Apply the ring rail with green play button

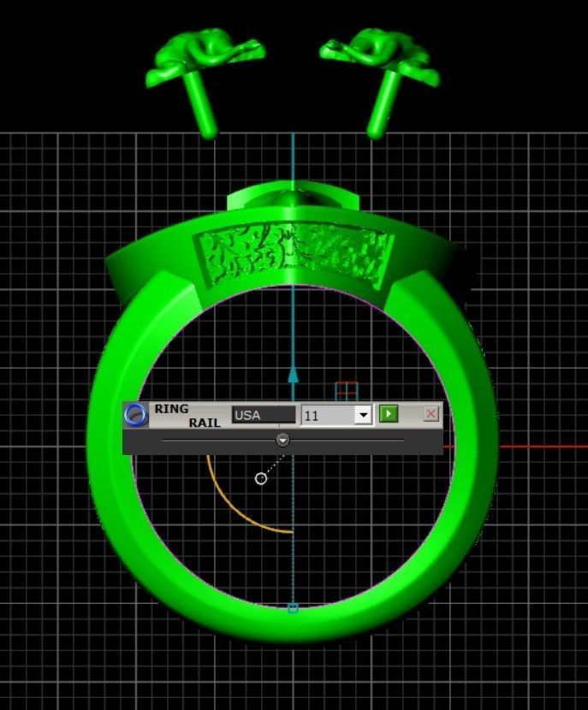click(389, 414)
